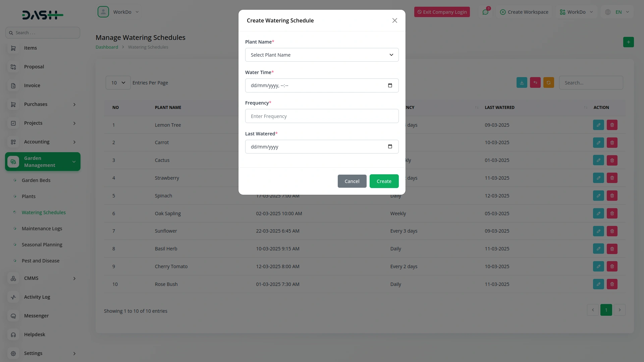Click the orange refresh icon button
The width and height of the screenshot is (644, 362).
pyautogui.click(x=548, y=83)
